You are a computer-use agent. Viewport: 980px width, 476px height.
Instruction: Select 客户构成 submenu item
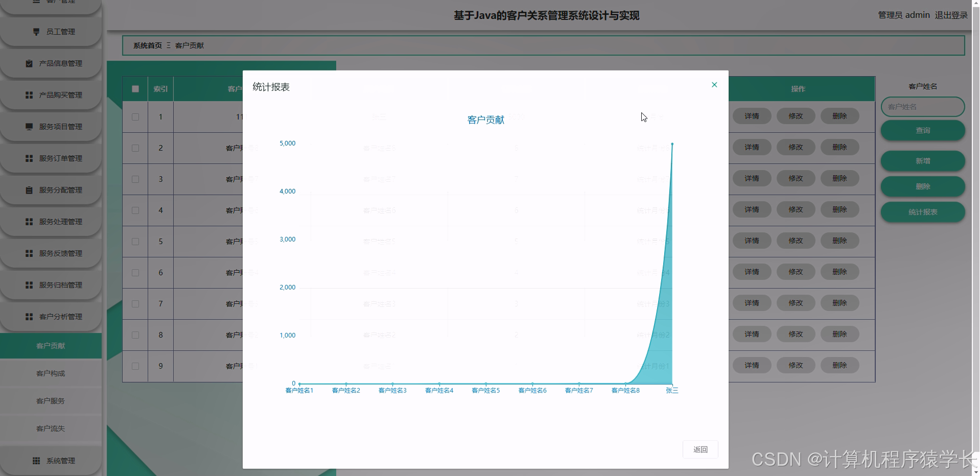pyautogui.click(x=51, y=373)
